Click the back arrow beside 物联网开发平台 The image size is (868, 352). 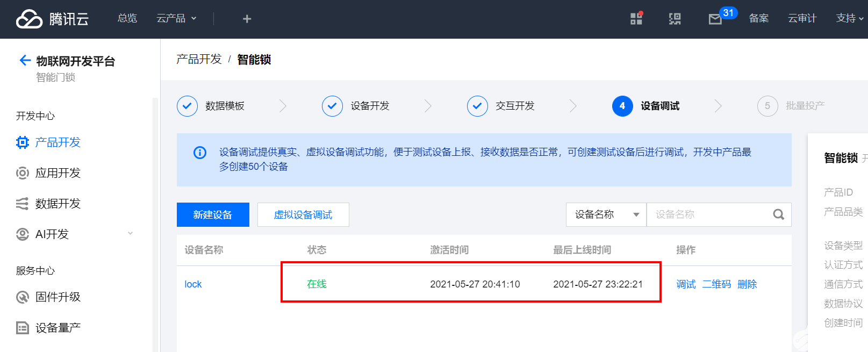[x=25, y=60]
